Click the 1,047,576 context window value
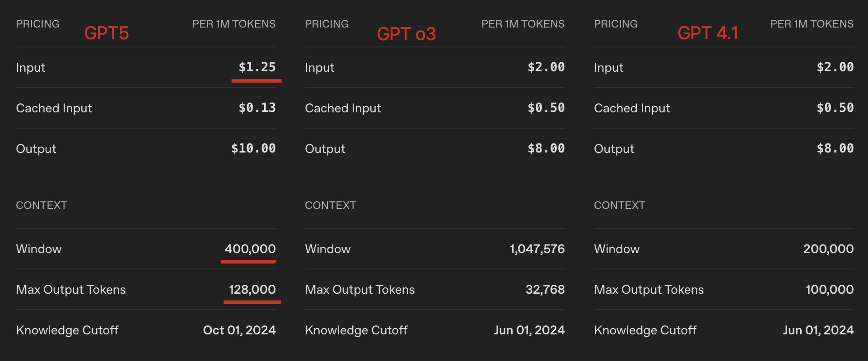 (537, 249)
